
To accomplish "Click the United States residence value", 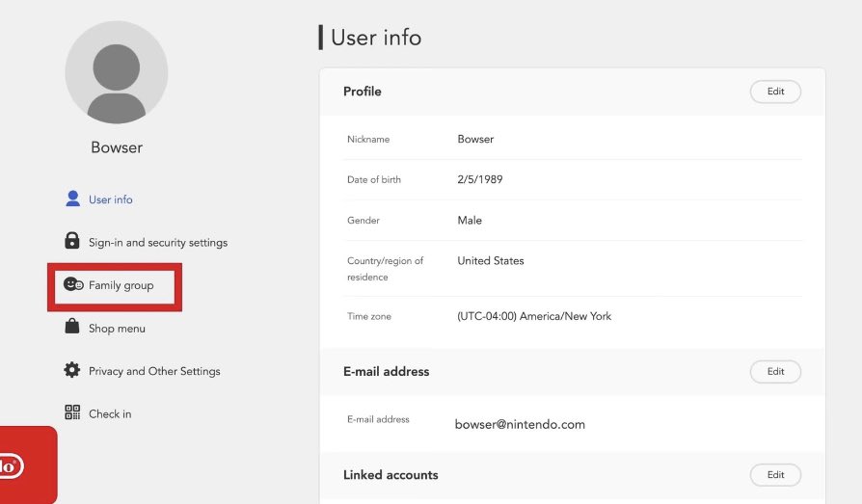I will pyautogui.click(x=491, y=260).
